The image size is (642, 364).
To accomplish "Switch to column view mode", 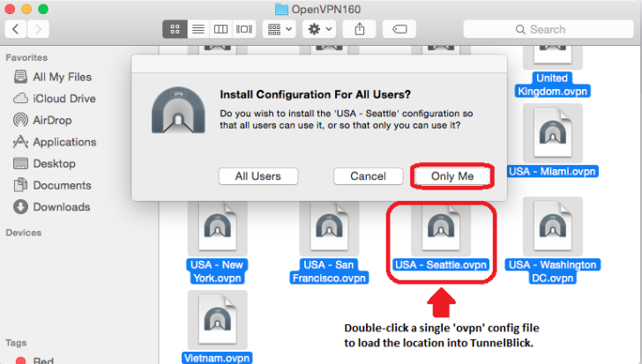I will click(x=220, y=29).
